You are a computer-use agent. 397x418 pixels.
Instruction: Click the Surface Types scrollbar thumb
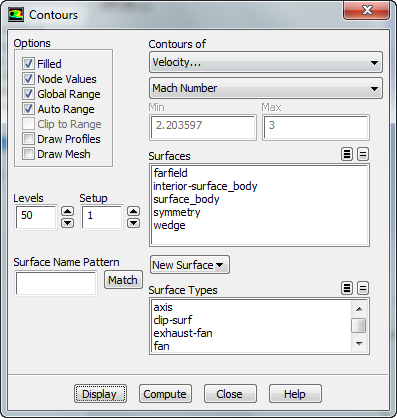coord(359,325)
